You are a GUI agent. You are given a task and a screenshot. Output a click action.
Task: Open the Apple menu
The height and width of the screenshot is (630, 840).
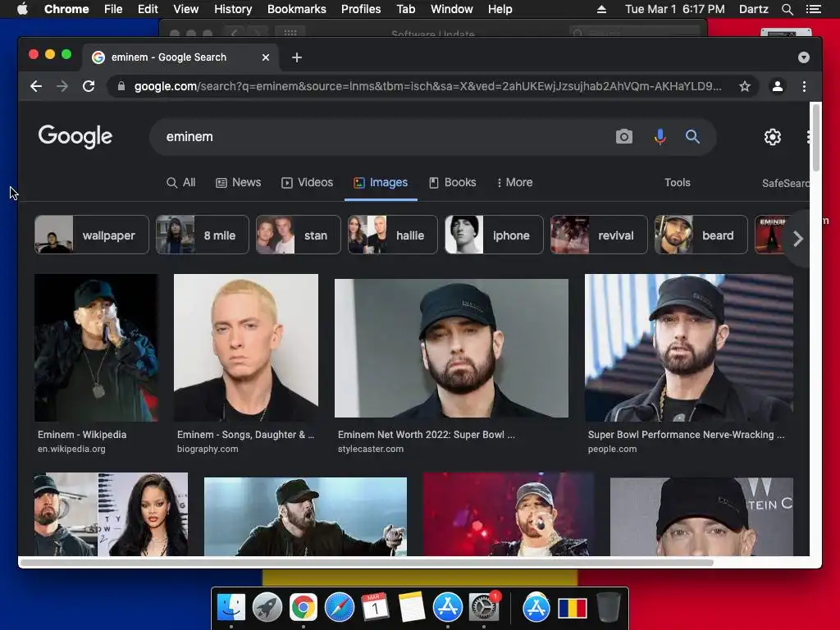pyautogui.click(x=22, y=9)
